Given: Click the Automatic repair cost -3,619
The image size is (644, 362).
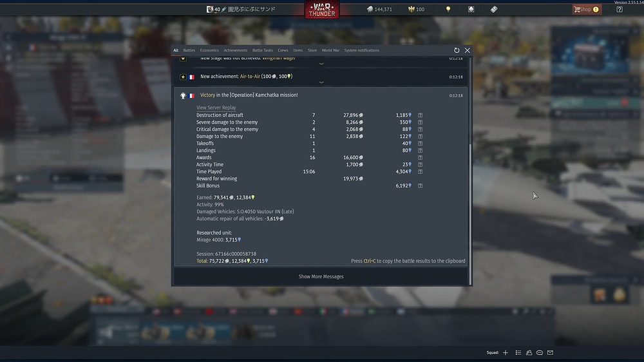Looking at the screenshot, I should click(x=274, y=218).
